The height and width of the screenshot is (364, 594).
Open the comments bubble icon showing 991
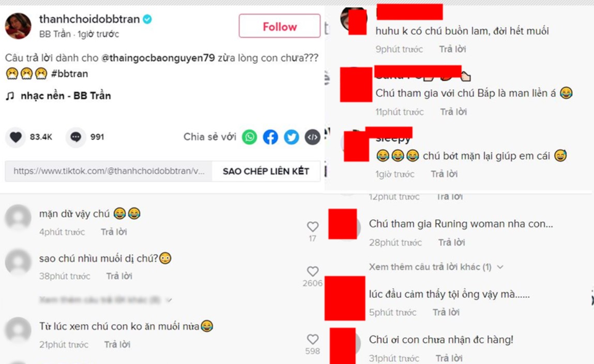(76, 137)
